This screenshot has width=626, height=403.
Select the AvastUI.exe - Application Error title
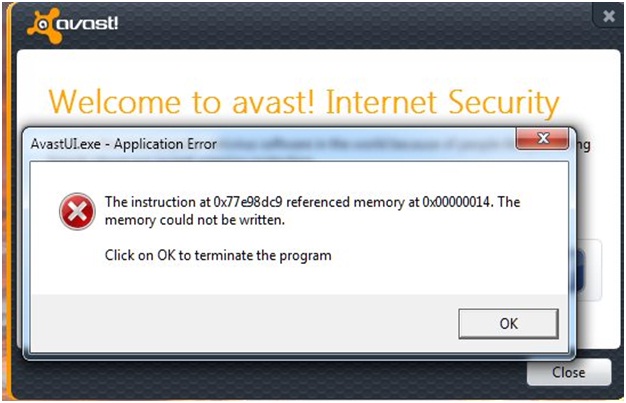tap(124, 144)
